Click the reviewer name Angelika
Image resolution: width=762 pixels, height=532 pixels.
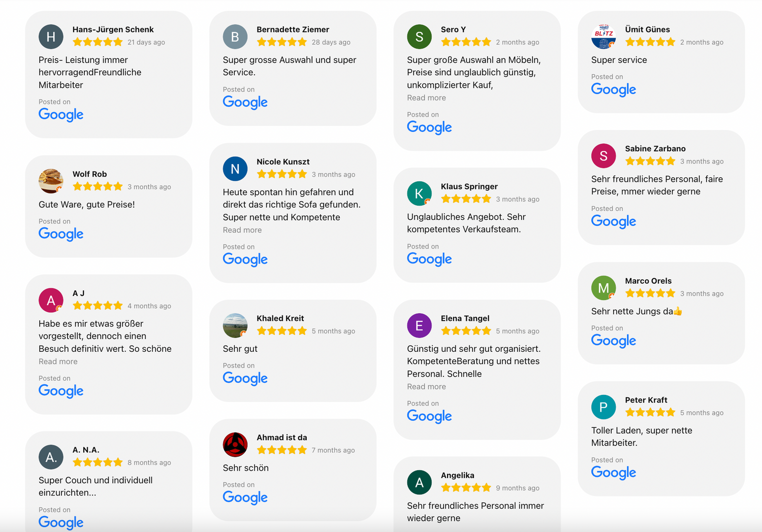[x=457, y=476]
